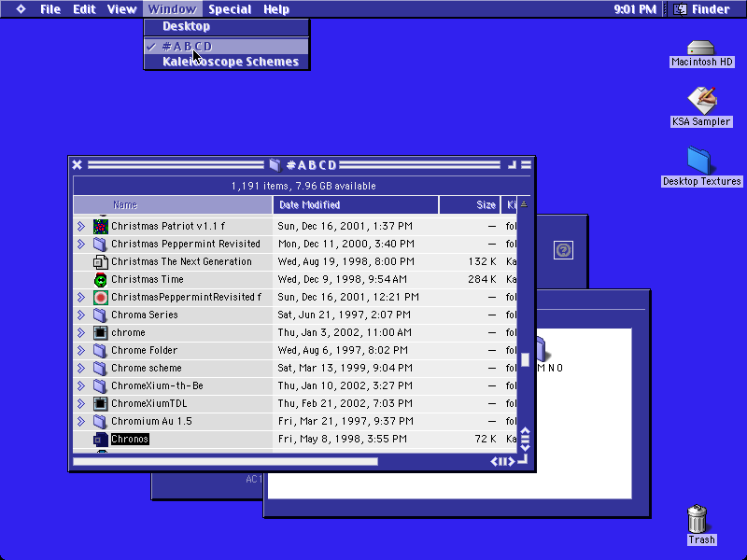Click the Christmas Time scheme icon
The width and height of the screenshot is (747, 560).
[100, 279]
